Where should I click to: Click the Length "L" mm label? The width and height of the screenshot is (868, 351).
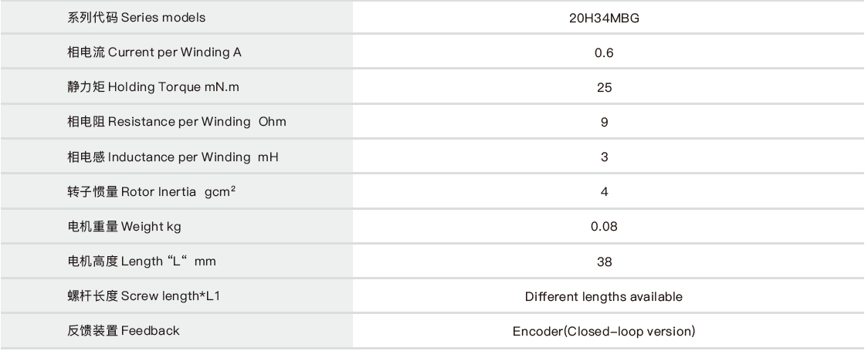tap(141, 262)
